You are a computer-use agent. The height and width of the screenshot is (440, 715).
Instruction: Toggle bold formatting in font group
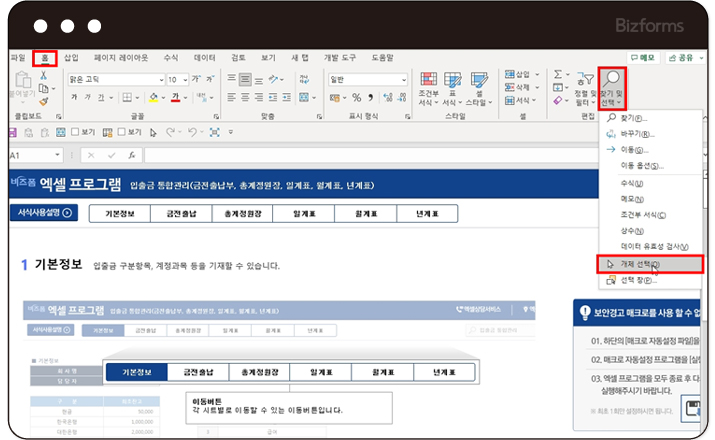pos(75,98)
